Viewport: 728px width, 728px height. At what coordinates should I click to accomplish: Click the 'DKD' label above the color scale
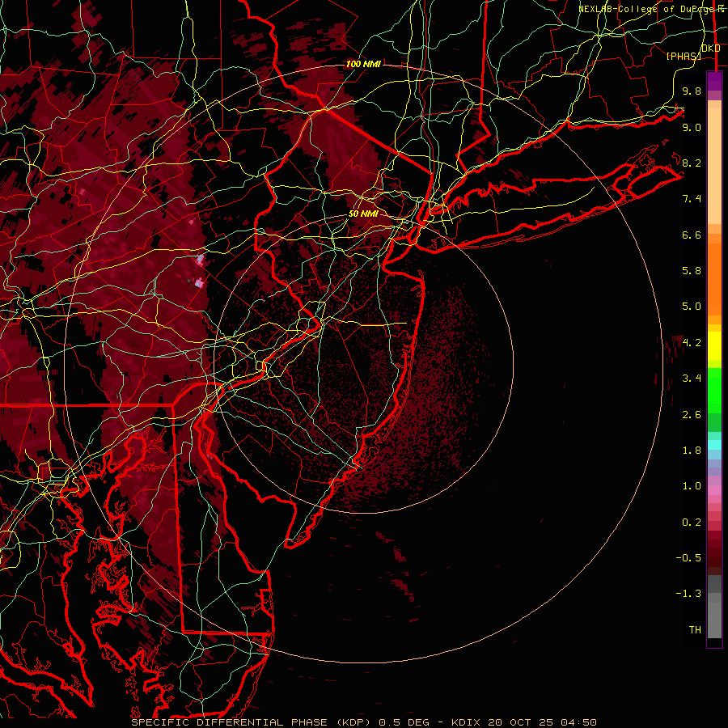[711, 49]
